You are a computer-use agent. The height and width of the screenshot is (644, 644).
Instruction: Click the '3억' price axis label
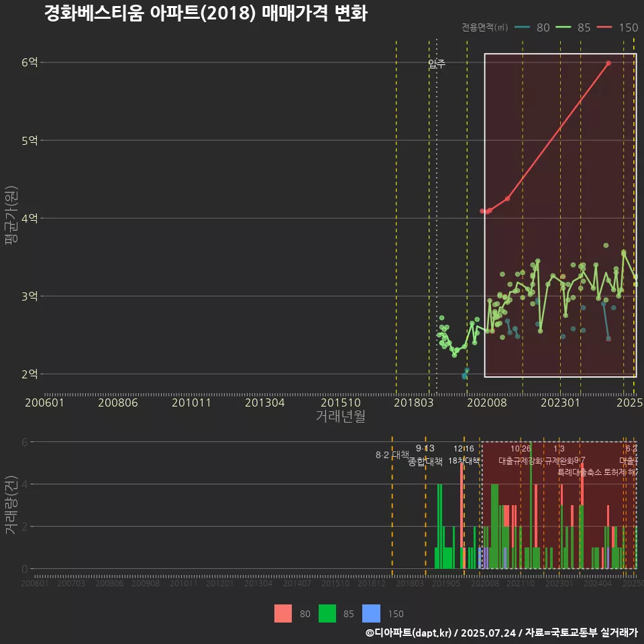pyautogui.click(x=30, y=296)
